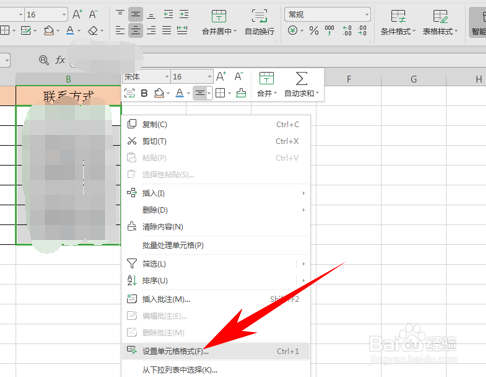Open the 合并居中 dropdown arrow
This screenshot has height=377, width=486.
click(x=235, y=31)
